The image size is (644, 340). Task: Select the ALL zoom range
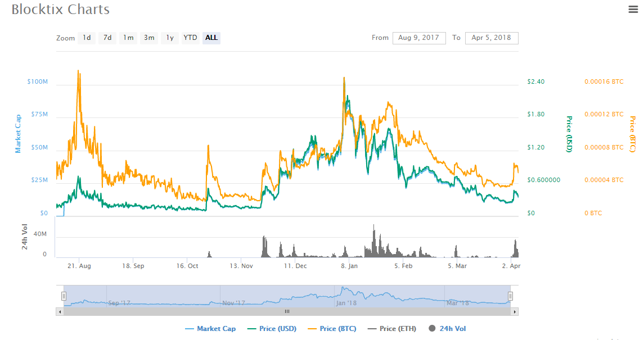[x=211, y=38]
